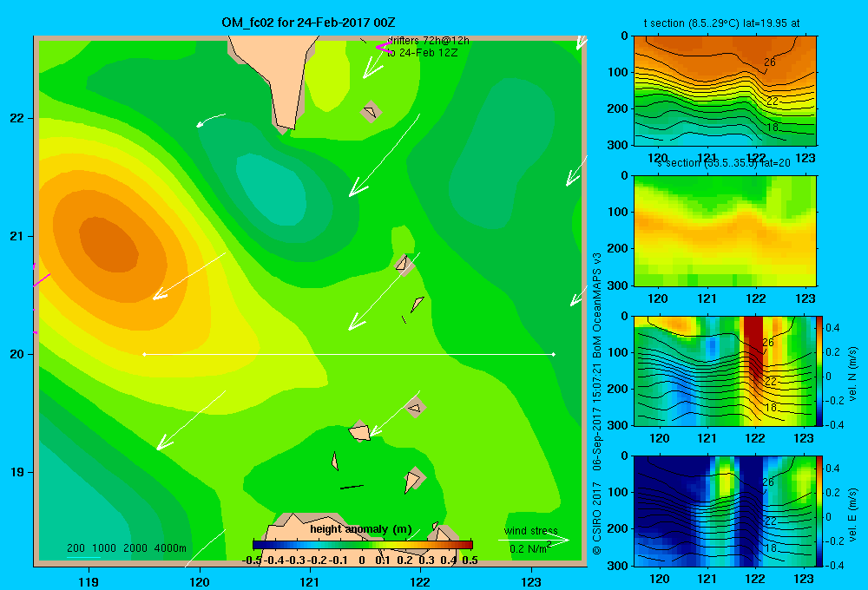Click the 's section' salinity panel title
868x590 pixels.
click(723, 163)
